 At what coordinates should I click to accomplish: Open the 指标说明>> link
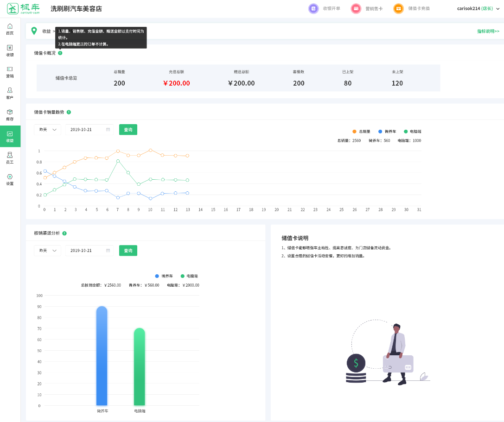[488, 31]
